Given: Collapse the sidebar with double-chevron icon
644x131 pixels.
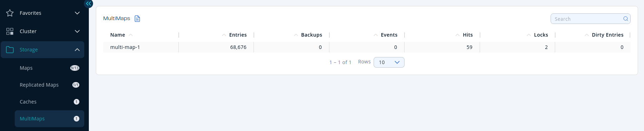Looking at the screenshot, I should (x=88, y=4).
